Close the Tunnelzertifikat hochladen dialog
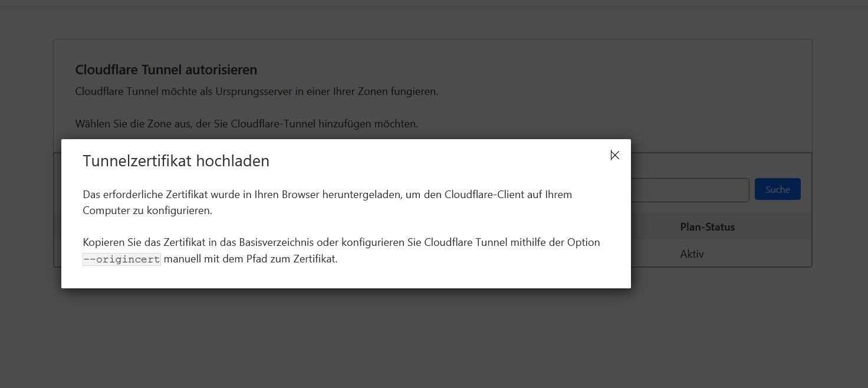Screen dimensions: 868x388 (x=614, y=155)
